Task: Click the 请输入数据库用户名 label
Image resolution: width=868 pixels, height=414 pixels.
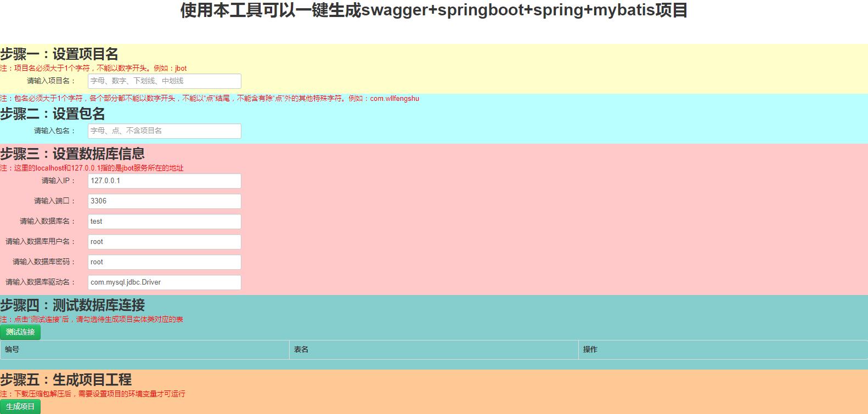Action: 41,242
